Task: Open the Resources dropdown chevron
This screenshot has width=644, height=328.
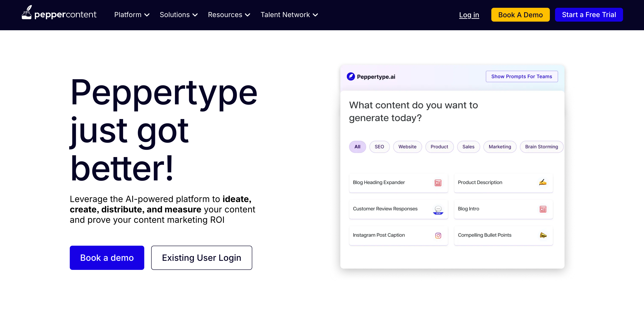Action: (x=247, y=15)
